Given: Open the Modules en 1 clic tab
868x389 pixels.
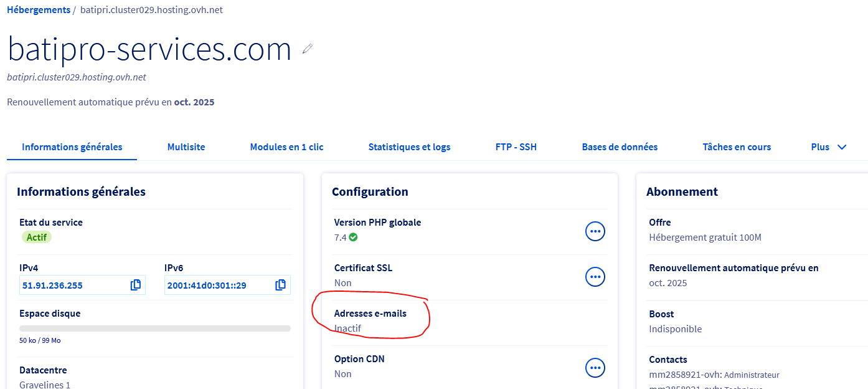Looking at the screenshot, I should click(286, 147).
